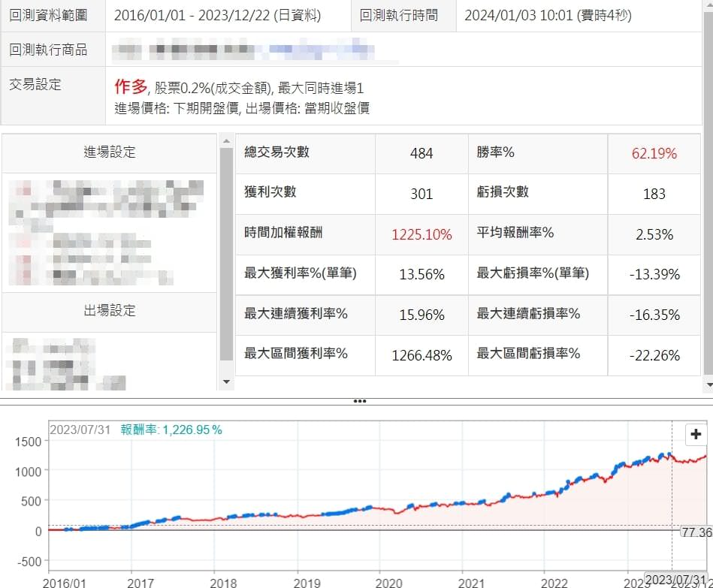Click the 2016/01/01 - 2023/12/22 date range

click(x=217, y=15)
